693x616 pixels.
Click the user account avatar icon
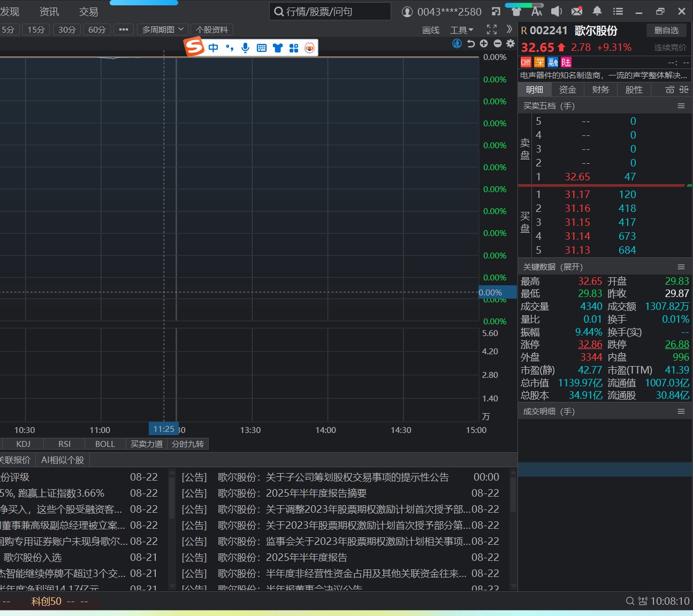pyautogui.click(x=407, y=11)
